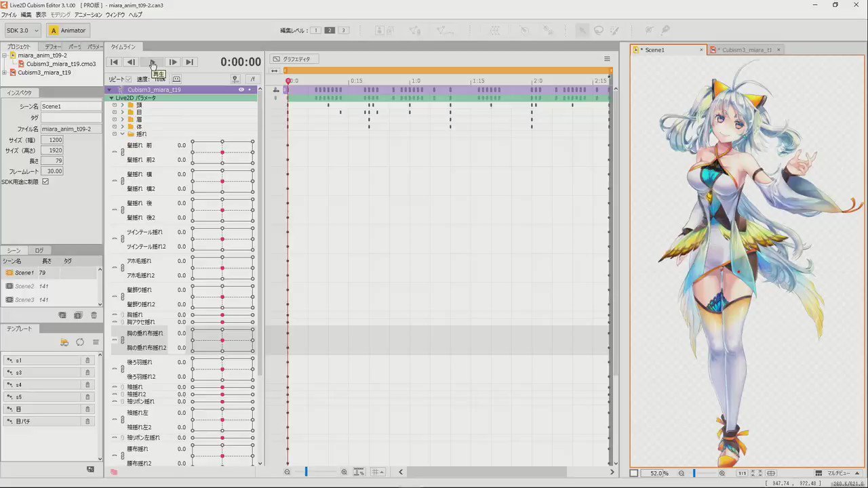Open the graph area hamburger menu
Image resolution: width=868 pixels, height=488 pixels.
tap(607, 59)
